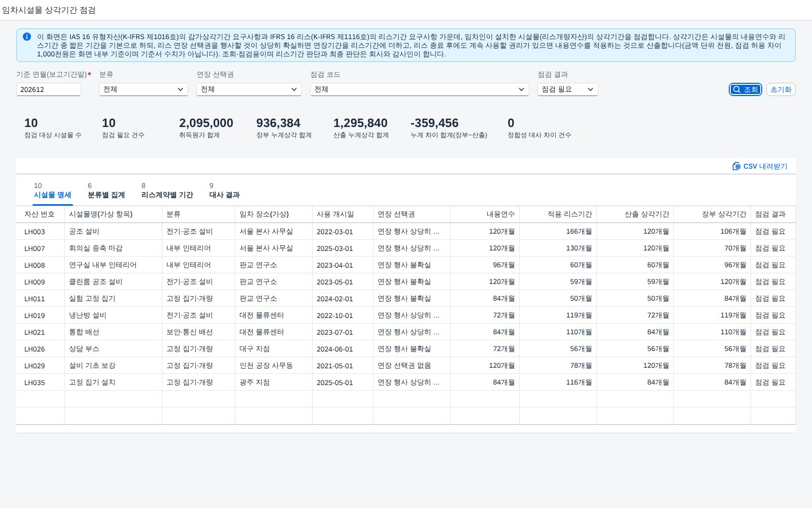The height and width of the screenshot is (508, 812).
Task: Select the LH003 공조 설비 row
Action: tap(405, 232)
